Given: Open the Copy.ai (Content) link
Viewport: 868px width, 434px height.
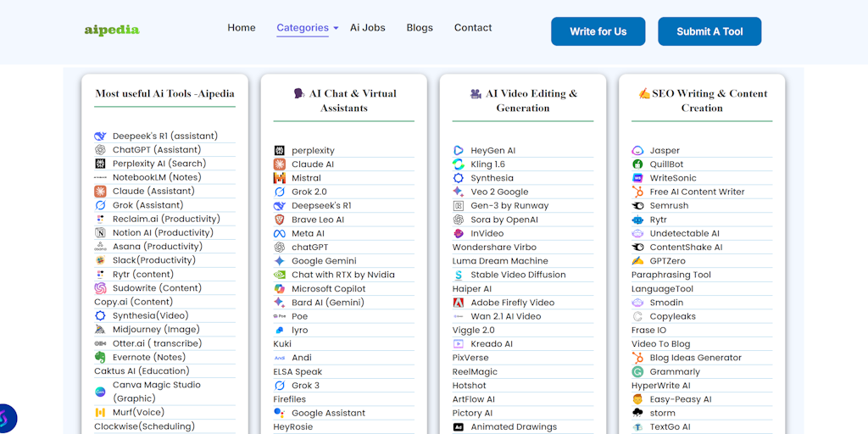Looking at the screenshot, I should coord(133,303).
